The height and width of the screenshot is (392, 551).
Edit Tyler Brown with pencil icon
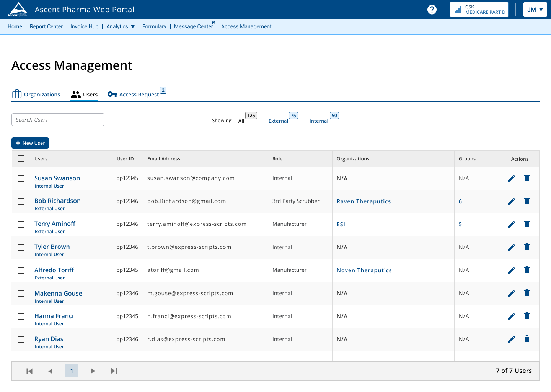[512, 247]
